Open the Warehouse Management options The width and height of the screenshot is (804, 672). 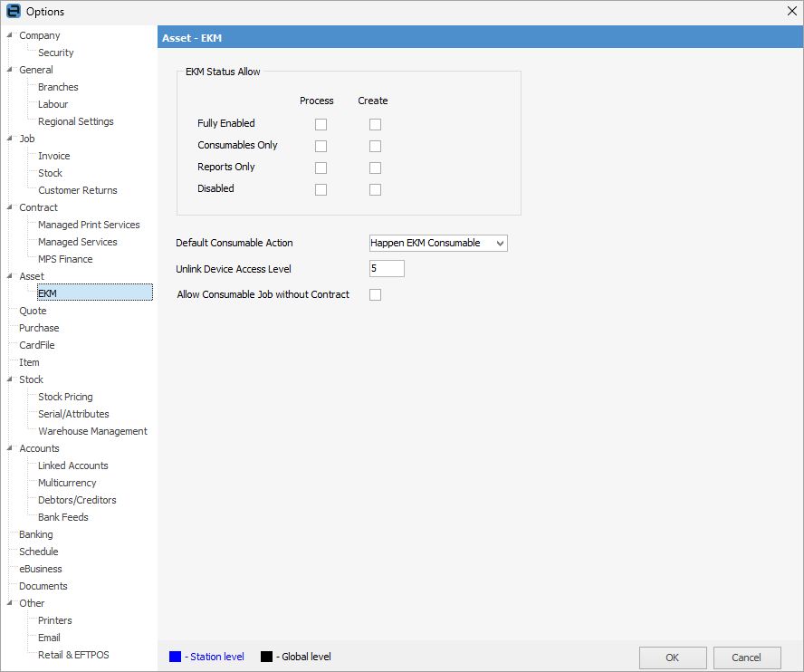coord(92,431)
